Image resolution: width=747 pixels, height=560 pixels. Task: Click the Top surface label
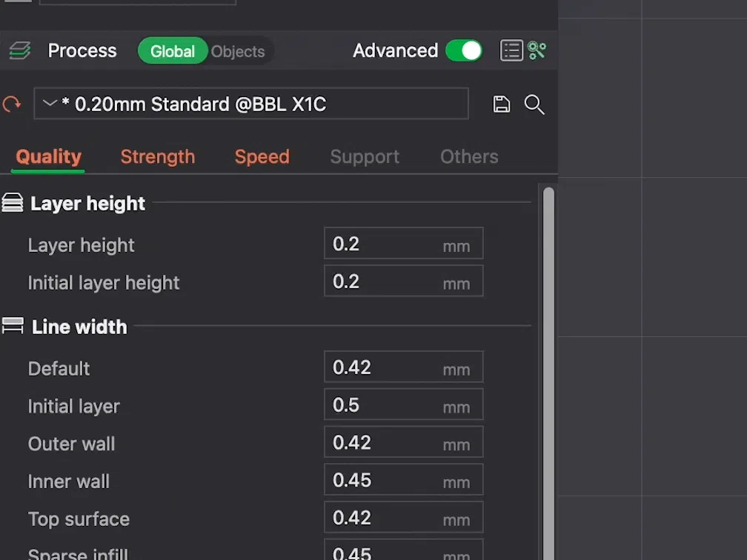pos(79,519)
